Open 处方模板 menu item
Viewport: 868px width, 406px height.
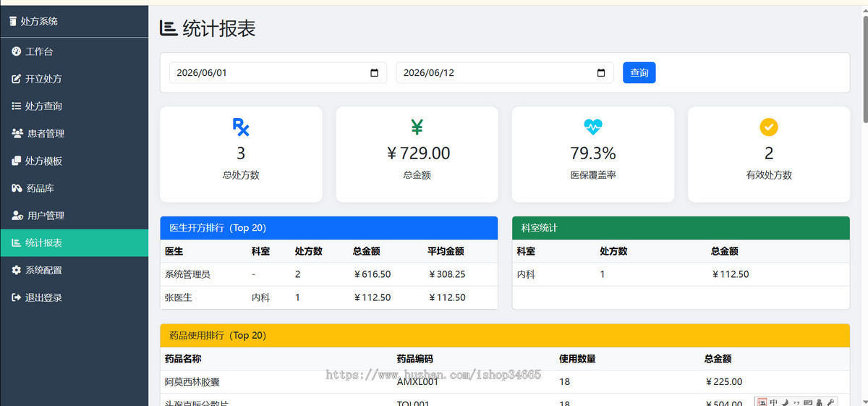pos(75,161)
